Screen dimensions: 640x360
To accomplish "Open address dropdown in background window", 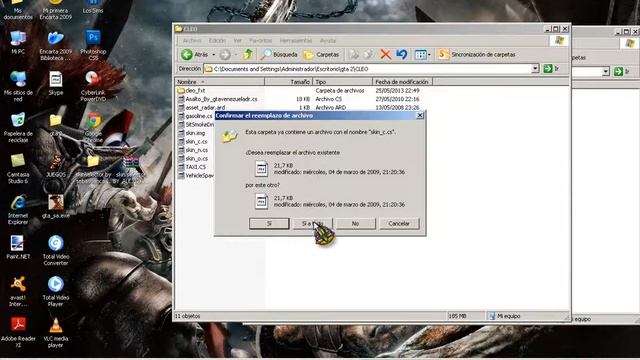I will [x=606, y=71].
